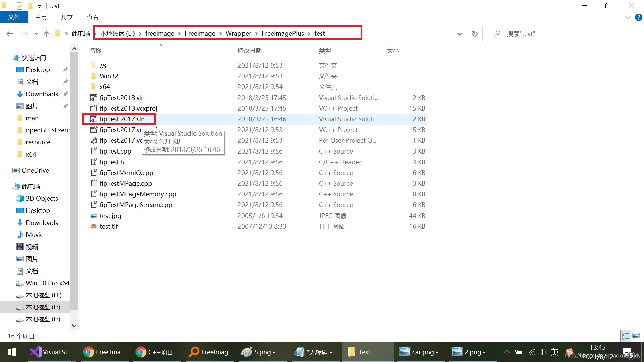Switch to details view button
The width and height of the screenshot is (644, 362).
point(626,336)
